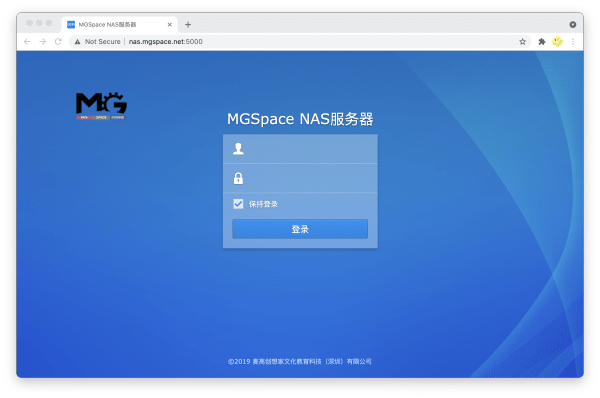This screenshot has width=600, height=398.
Task: Reload the page with refresh icon
Action: click(x=58, y=41)
